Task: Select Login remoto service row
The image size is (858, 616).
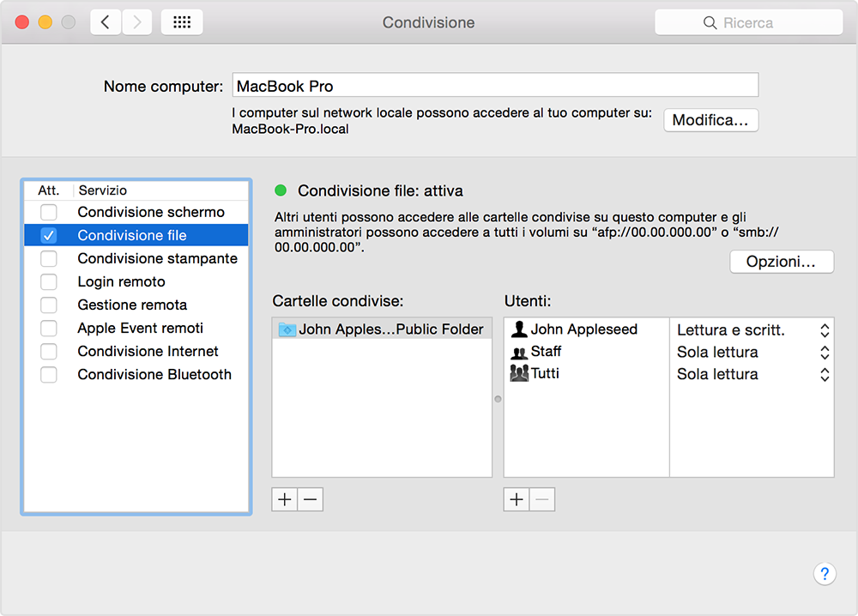Action: click(136, 281)
